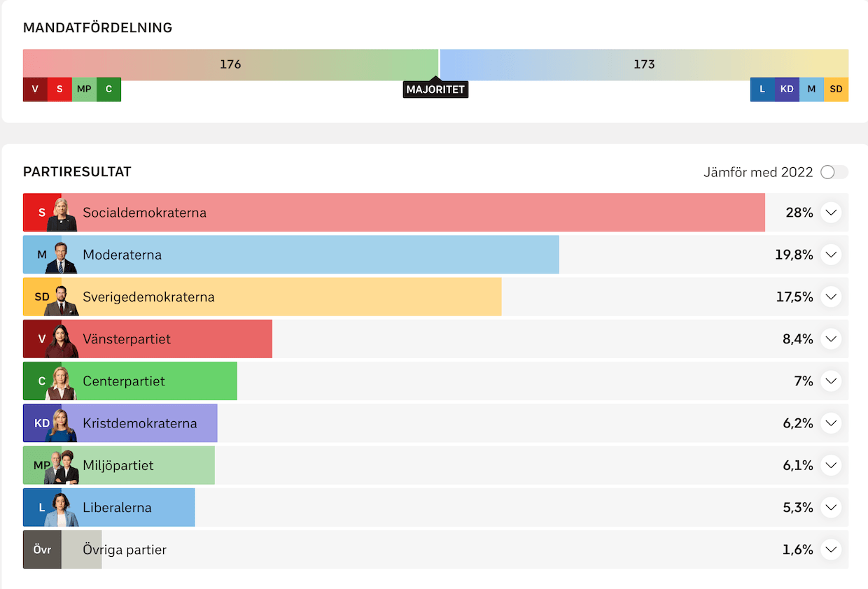Screen dimensions: 868x589
Task: Click the Moderaterna party name
Action: (x=122, y=255)
